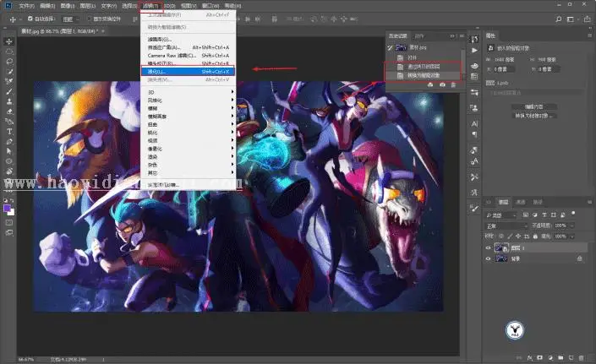Hide the Layer 1 smart object layer
Viewport: 596px width, 364px height.
(488, 247)
